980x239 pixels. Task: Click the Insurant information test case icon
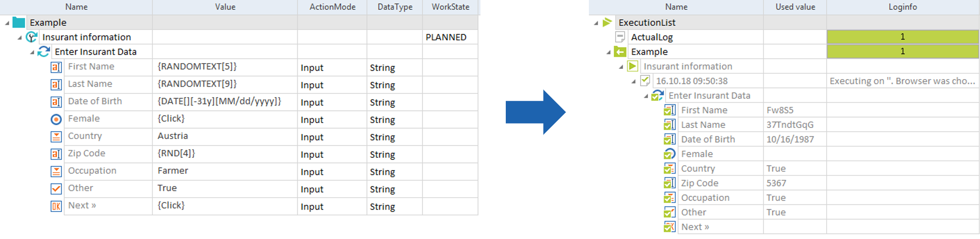tap(32, 37)
